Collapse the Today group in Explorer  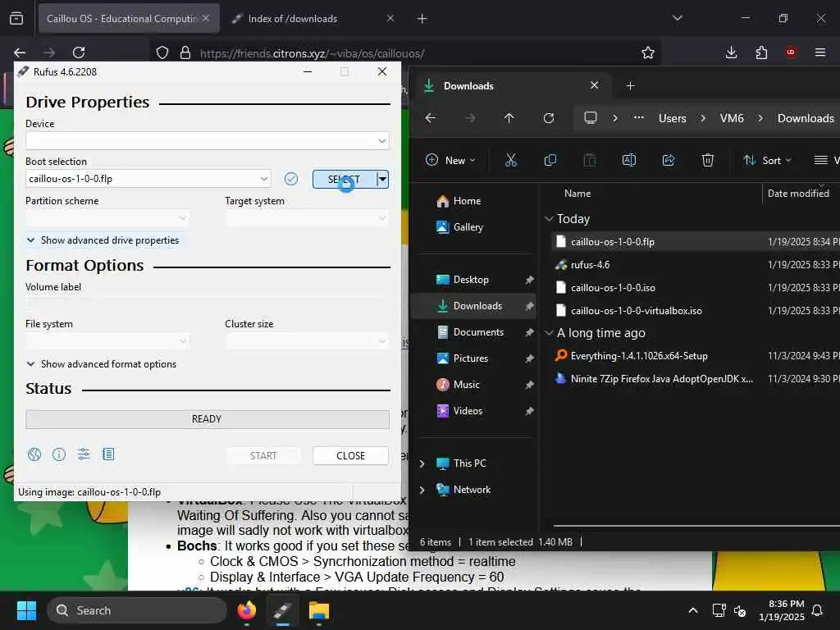549,218
